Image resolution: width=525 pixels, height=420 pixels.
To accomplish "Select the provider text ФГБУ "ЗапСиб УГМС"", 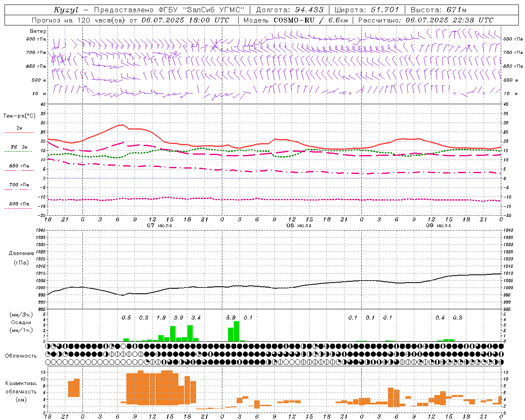I will coord(201,10).
